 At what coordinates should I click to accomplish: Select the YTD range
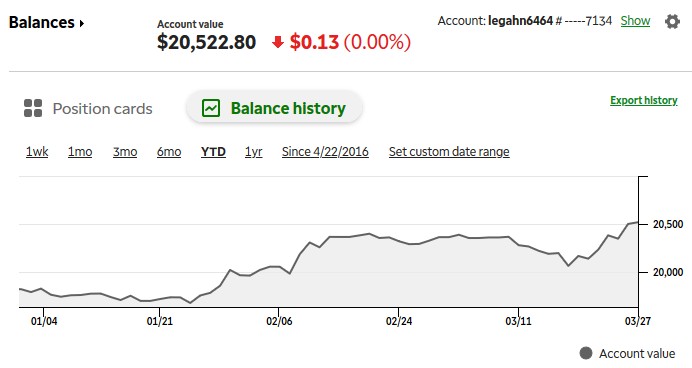(x=213, y=152)
